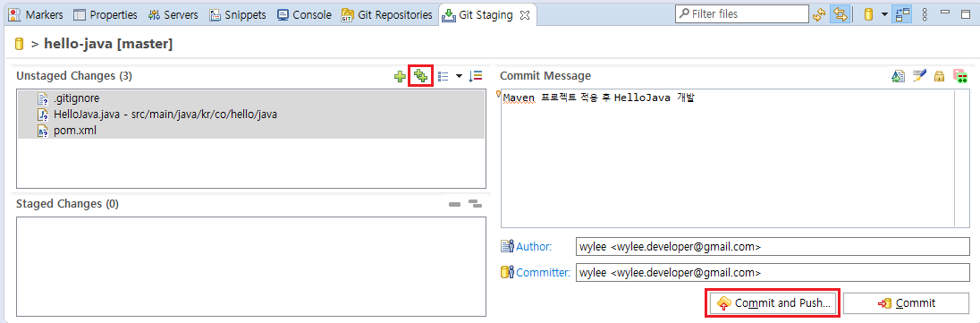
Task: Click the Committer person icon
Action: tap(508, 272)
